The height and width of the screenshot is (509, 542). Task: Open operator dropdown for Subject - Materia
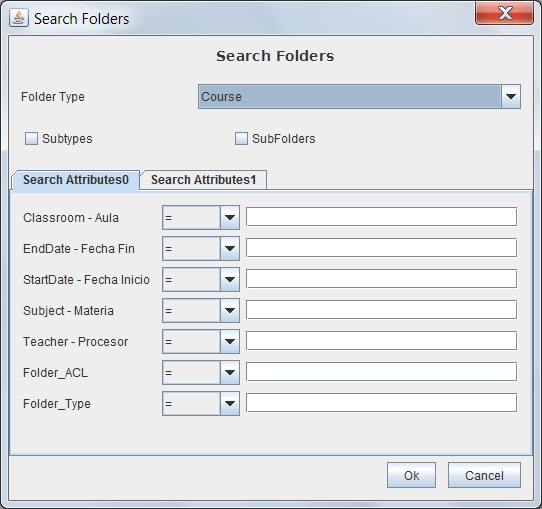click(201, 311)
